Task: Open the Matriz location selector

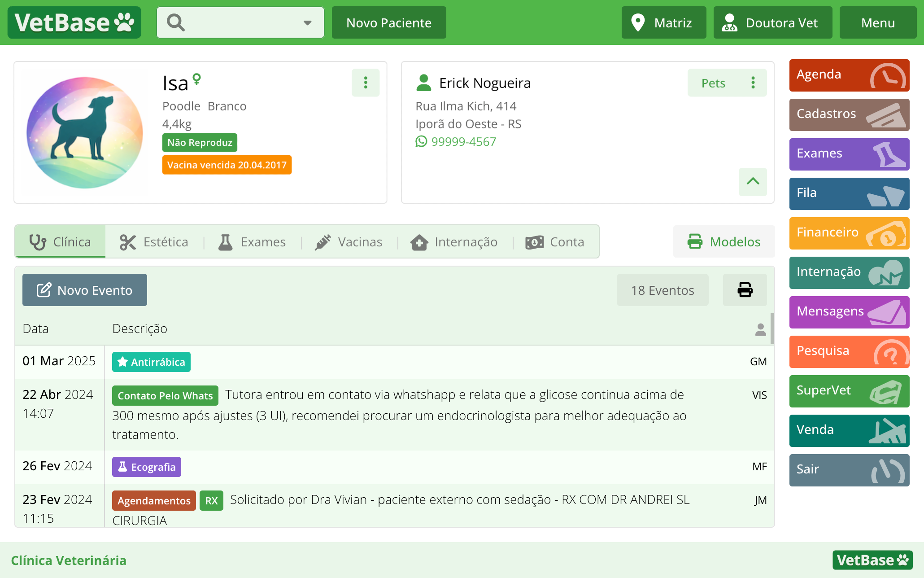Action: pos(663,22)
